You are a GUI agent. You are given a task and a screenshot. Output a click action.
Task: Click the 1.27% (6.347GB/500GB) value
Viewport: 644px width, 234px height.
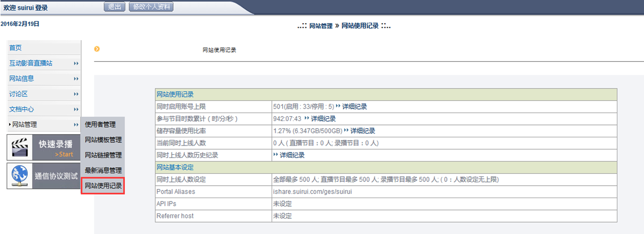(x=307, y=131)
